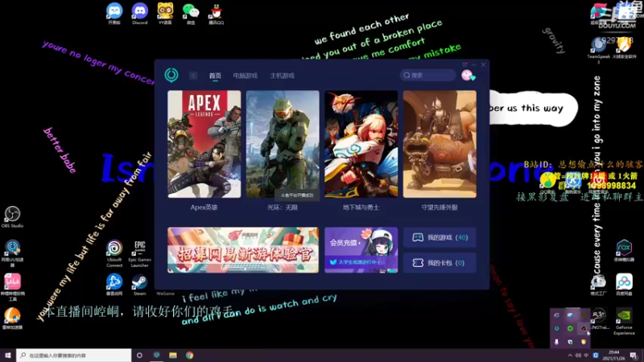This screenshot has height=362, width=644.
Task: Open the Nox emulator desktop shortcut
Action: [x=624, y=250]
